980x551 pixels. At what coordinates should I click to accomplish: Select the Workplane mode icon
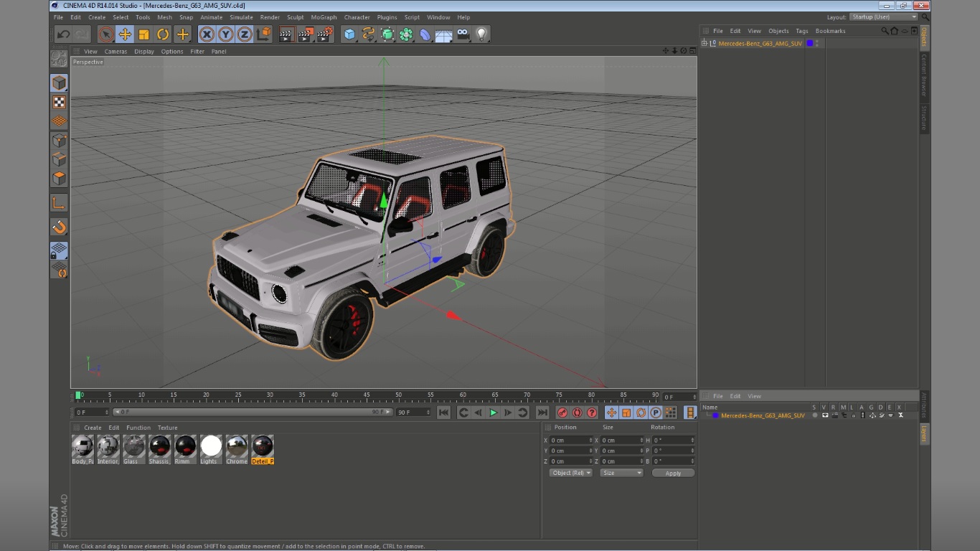click(x=59, y=121)
